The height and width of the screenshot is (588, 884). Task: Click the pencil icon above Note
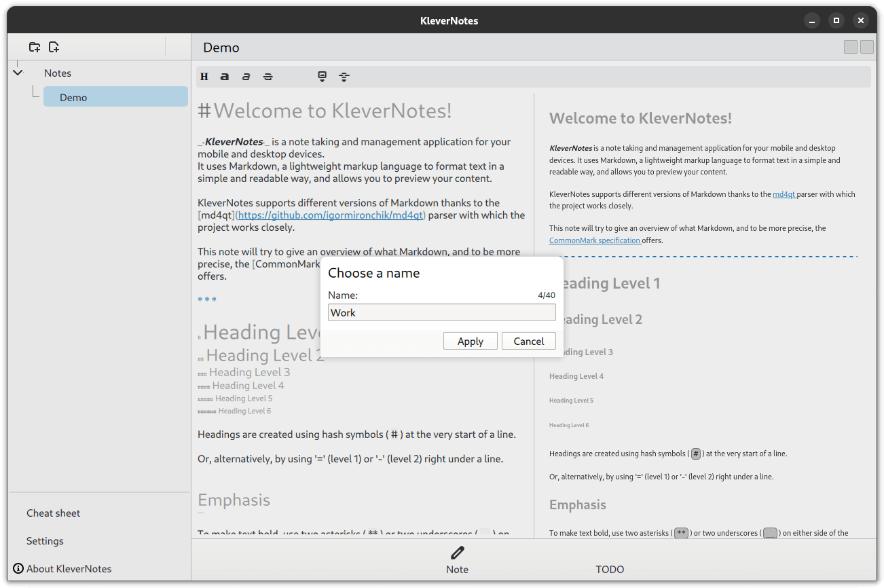(x=457, y=553)
